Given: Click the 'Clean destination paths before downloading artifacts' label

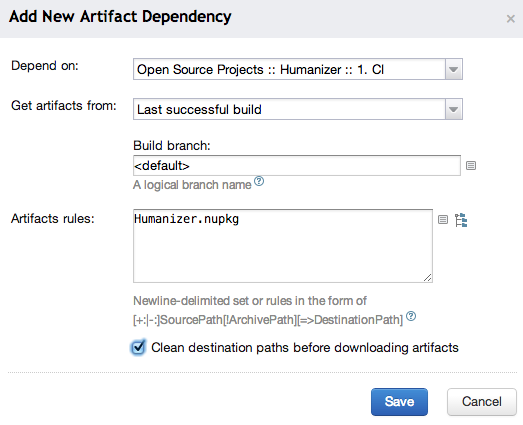Looking at the screenshot, I should point(305,348).
